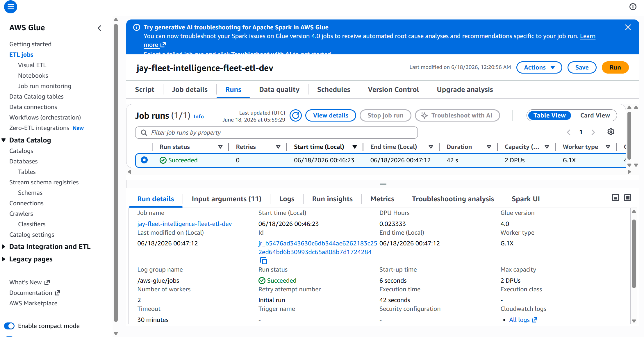Open the Actions dropdown menu
The image size is (644, 337).
click(539, 67)
